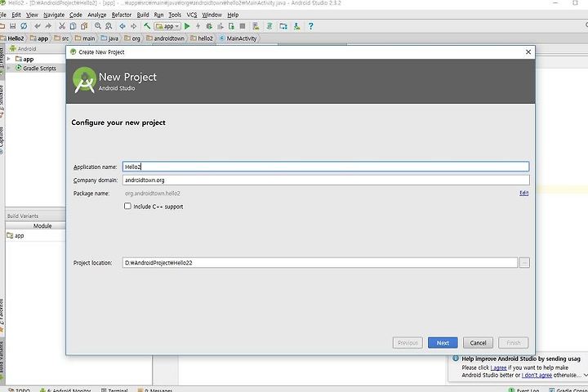Open the Analyze menu
Viewport: 588px width, 392px height.
coord(97,15)
